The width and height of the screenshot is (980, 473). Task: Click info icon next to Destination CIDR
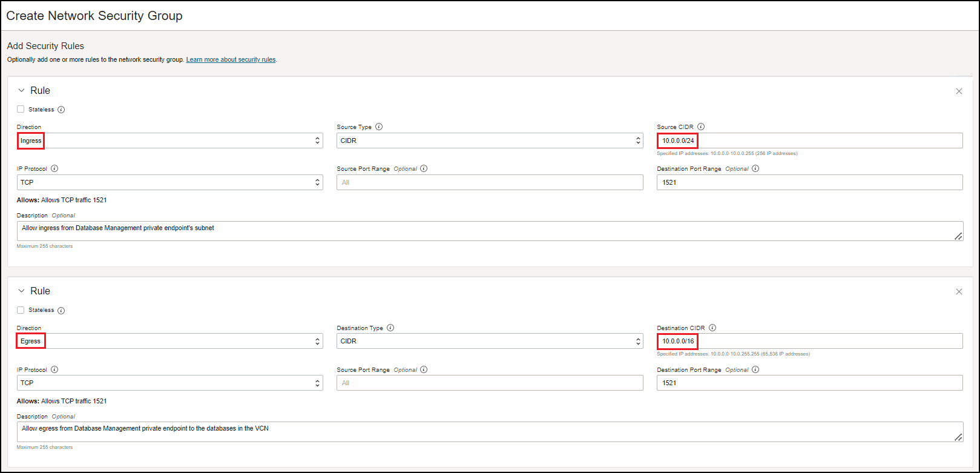coord(712,328)
